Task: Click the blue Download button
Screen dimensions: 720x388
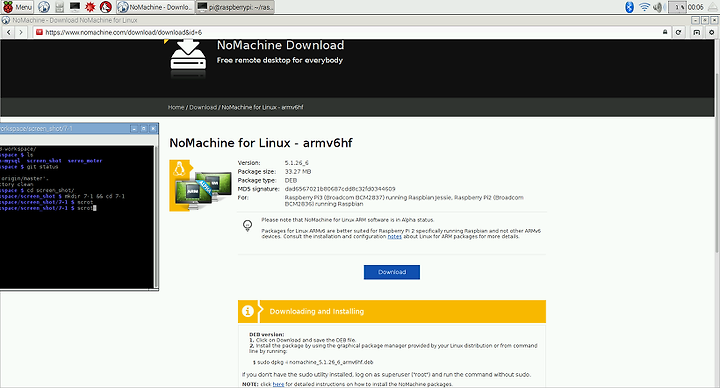Action: tap(392, 272)
